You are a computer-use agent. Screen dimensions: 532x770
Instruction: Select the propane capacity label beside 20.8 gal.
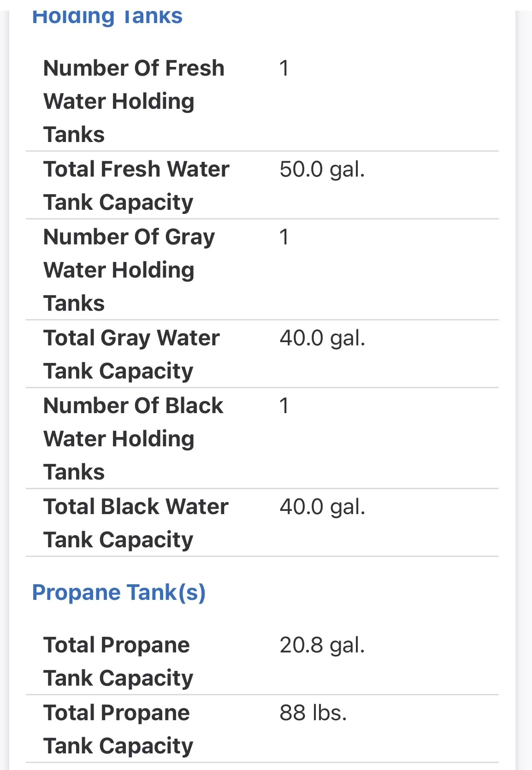(x=118, y=661)
